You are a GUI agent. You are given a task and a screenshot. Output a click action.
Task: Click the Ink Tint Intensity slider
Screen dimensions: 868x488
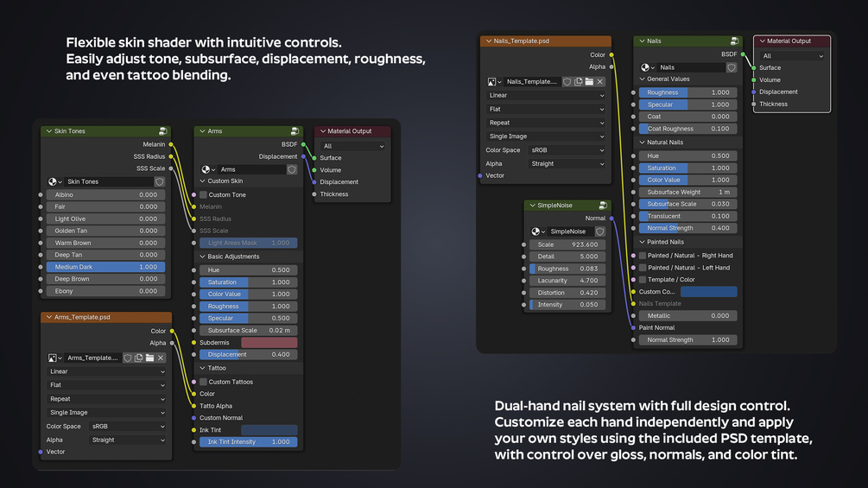click(249, 442)
